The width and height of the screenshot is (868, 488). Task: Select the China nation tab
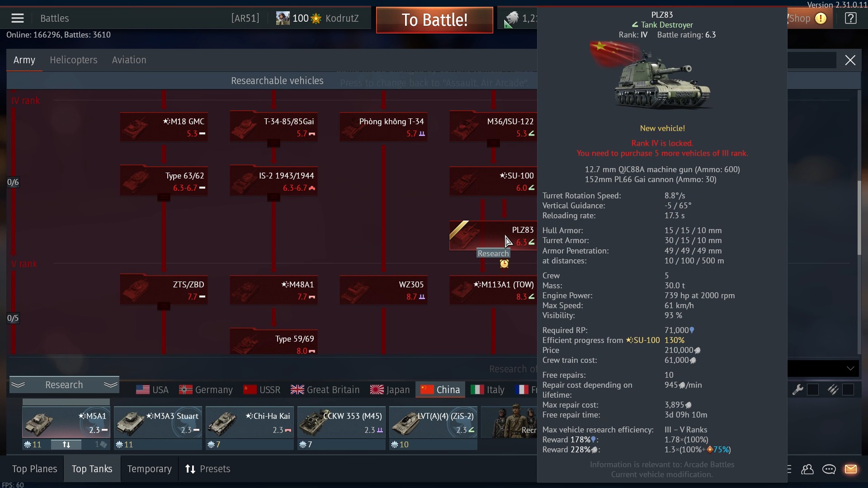click(x=440, y=389)
